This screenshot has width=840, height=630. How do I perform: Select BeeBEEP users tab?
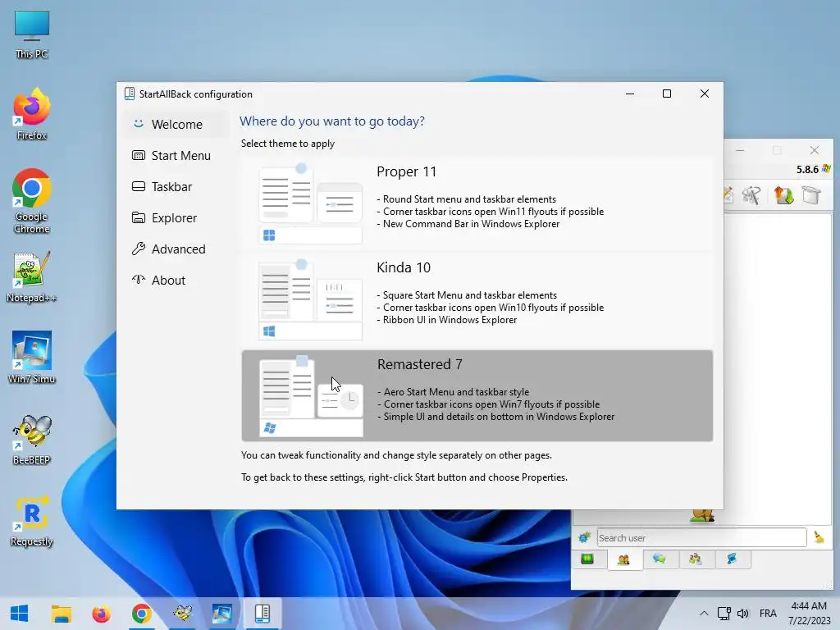(x=623, y=559)
